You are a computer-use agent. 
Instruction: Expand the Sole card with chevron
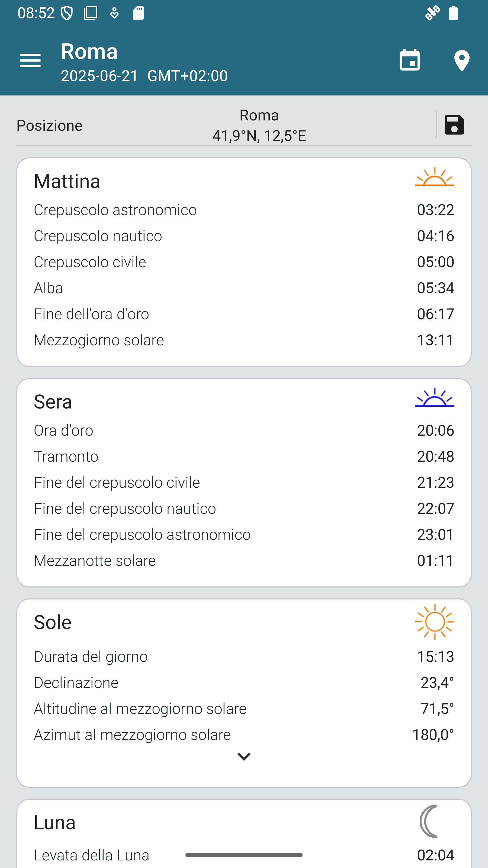click(244, 757)
